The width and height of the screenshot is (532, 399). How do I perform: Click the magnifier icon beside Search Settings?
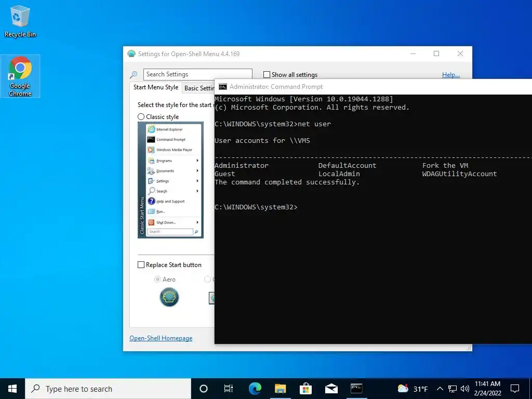(134, 74)
